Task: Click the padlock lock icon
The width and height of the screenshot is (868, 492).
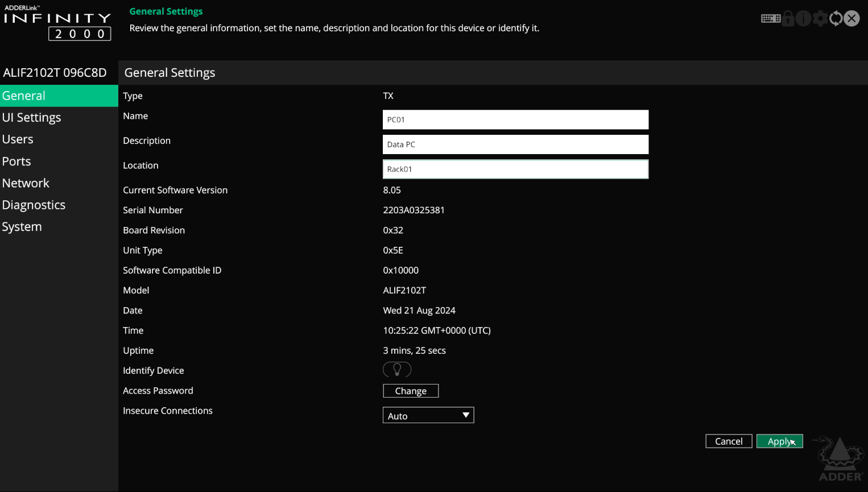Action: click(788, 19)
